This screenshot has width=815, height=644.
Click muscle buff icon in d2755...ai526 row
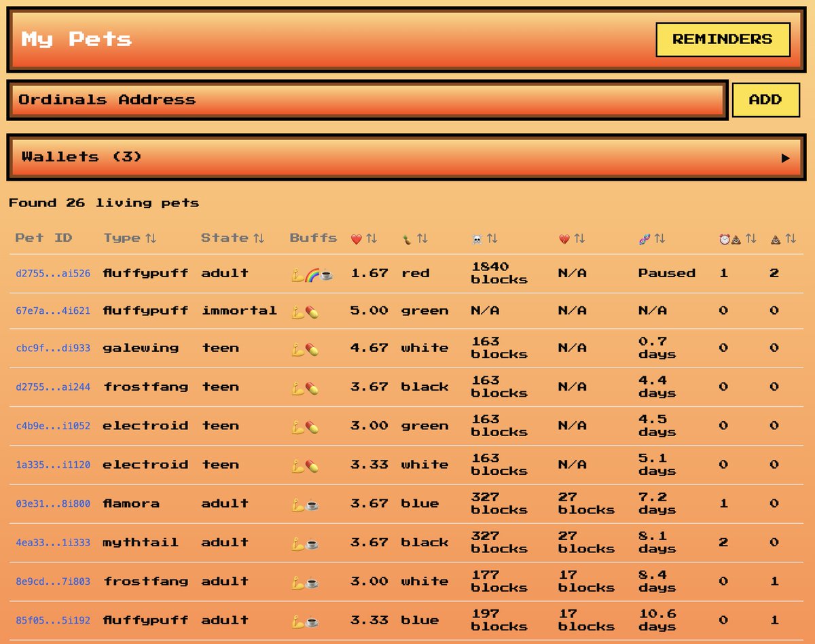[297, 274]
